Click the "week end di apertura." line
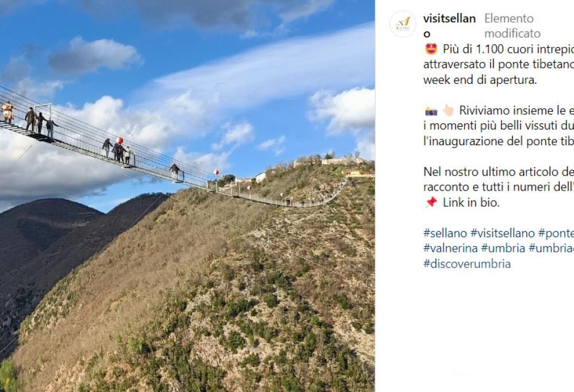 (x=480, y=80)
